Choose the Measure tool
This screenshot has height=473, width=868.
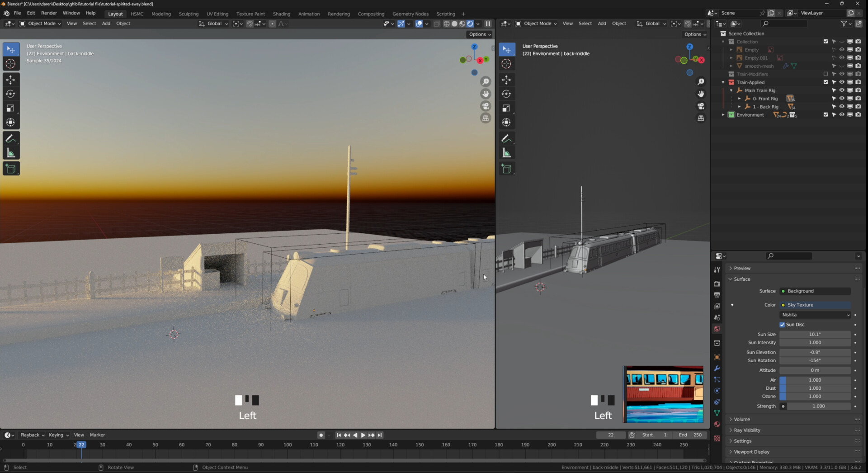[11, 153]
